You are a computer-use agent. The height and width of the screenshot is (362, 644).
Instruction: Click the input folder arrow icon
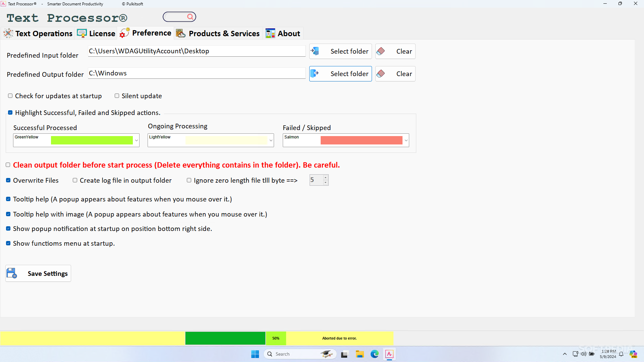pos(315,51)
